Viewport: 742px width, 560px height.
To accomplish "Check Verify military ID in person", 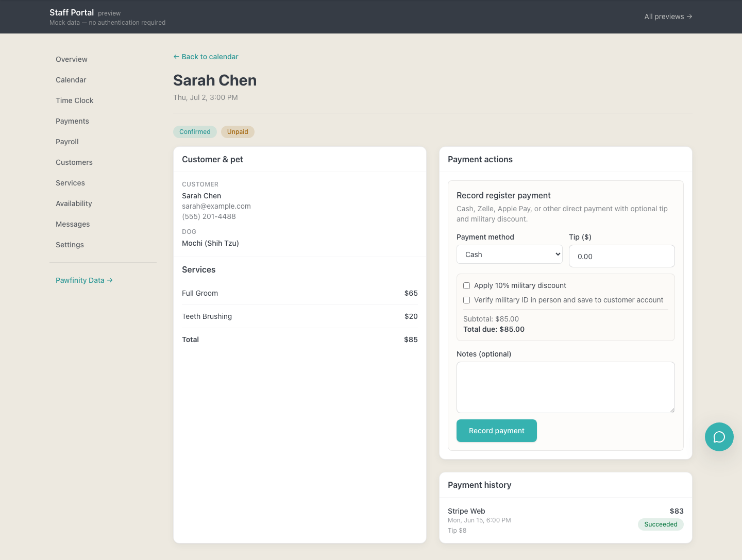I will (x=466, y=300).
